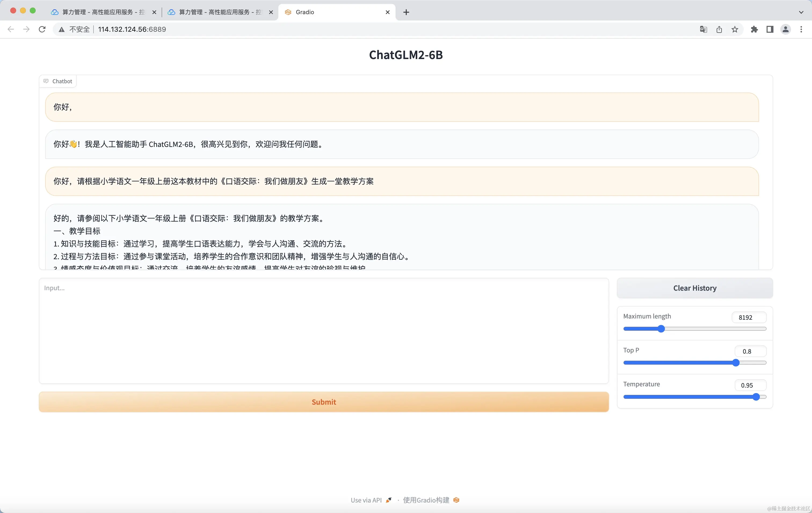812x513 pixels.
Task: Close the Gradio tab
Action: 387,12
